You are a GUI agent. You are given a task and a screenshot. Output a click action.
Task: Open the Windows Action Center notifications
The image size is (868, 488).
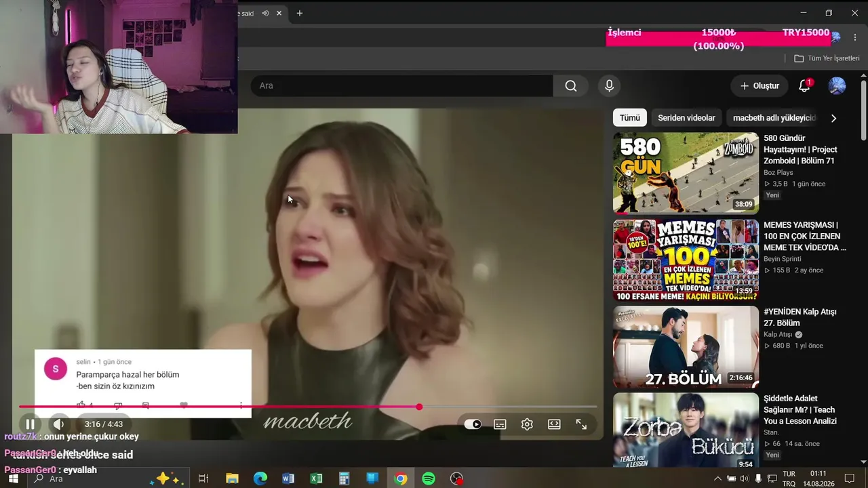pyautogui.click(x=850, y=479)
